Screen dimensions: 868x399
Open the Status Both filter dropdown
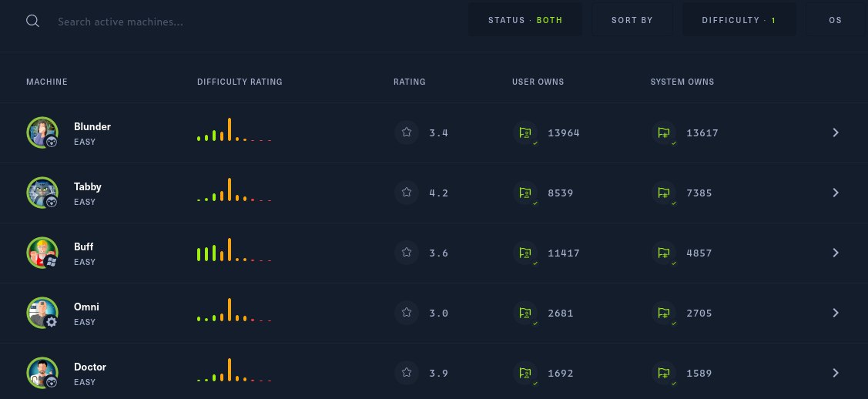tap(524, 20)
